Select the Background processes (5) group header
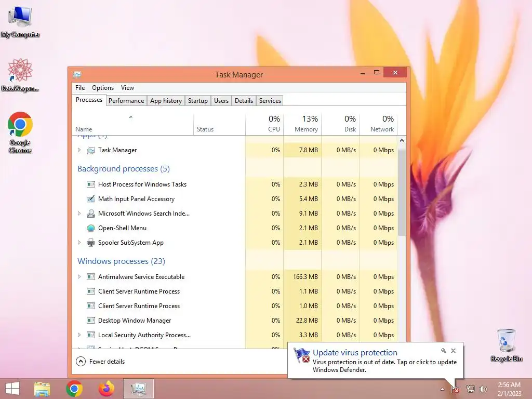532x399 pixels. tap(124, 169)
